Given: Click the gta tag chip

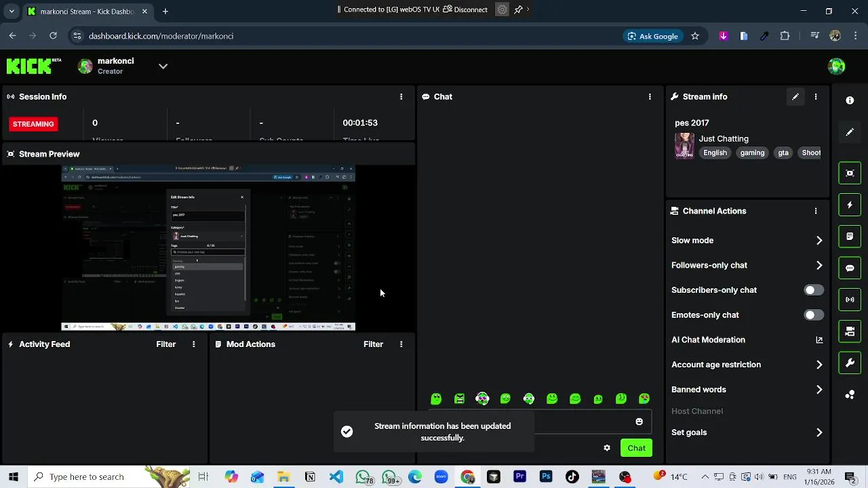Looking at the screenshot, I should point(783,153).
